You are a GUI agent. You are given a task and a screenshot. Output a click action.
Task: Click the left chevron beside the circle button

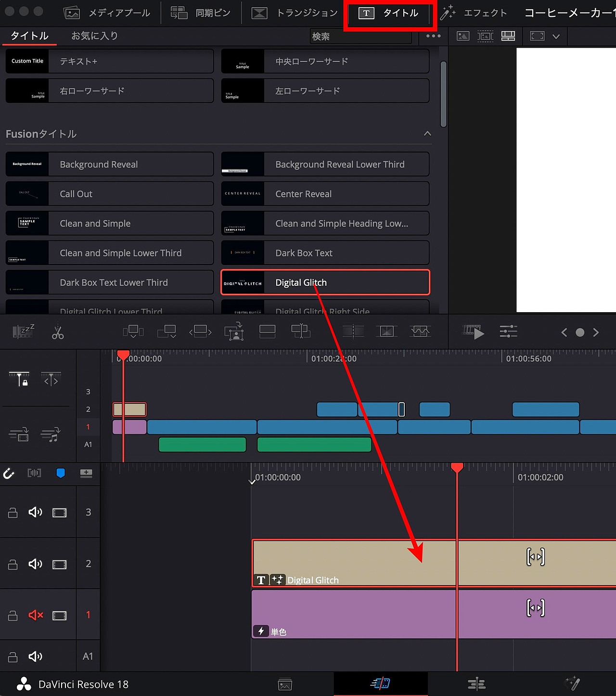pyautogui.click(x=564, y=332)
